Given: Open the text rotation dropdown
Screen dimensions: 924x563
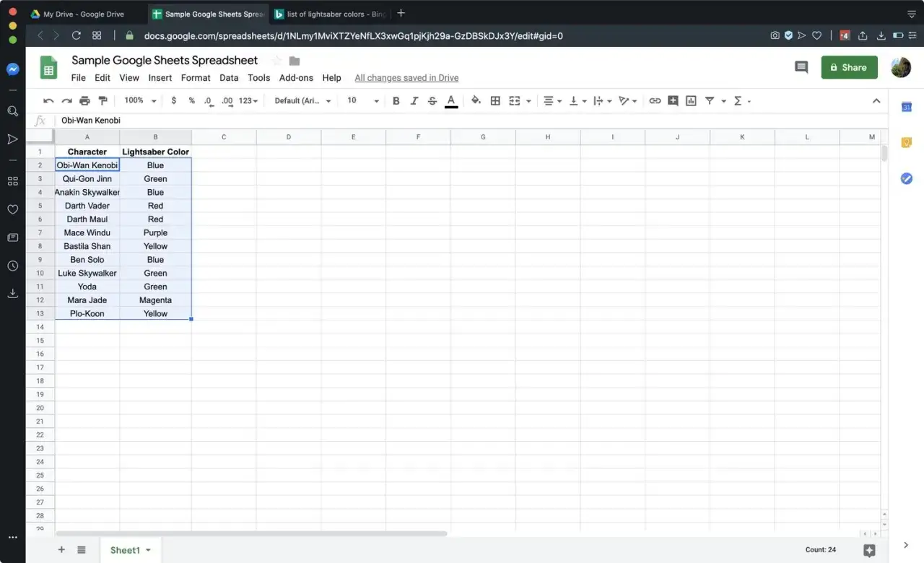Looking at the screenshot, I should pos(628,101).
